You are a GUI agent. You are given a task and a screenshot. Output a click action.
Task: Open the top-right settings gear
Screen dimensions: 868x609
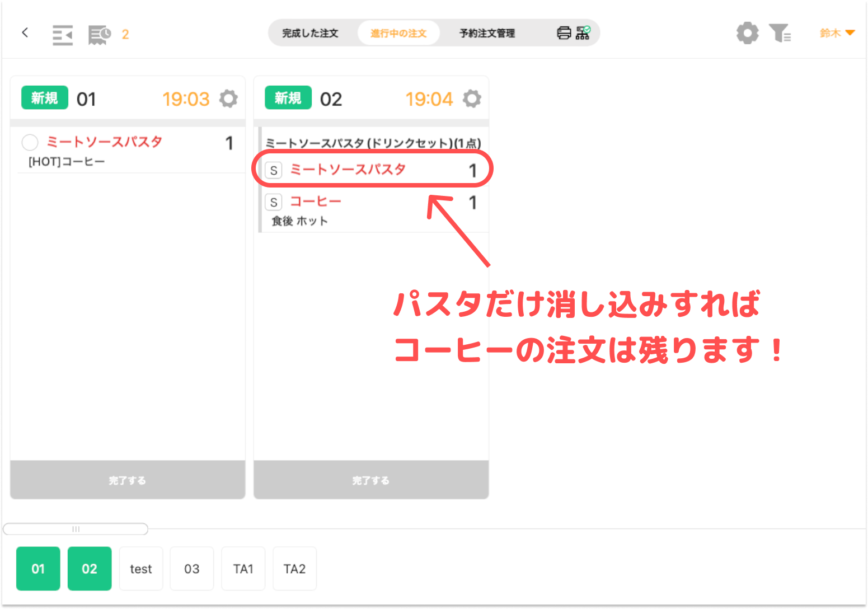tap(747, 33)
